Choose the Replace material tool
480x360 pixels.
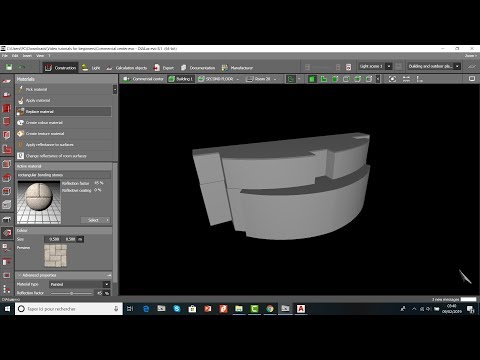tap(63, 111)
